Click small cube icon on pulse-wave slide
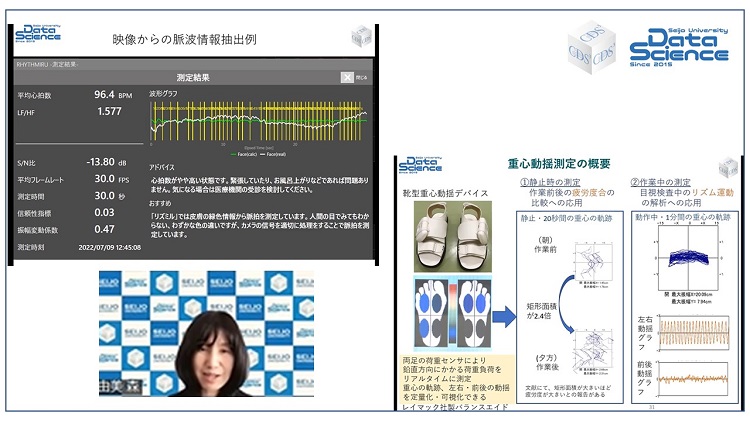750x421 pixels. click(x=362, y=38)
